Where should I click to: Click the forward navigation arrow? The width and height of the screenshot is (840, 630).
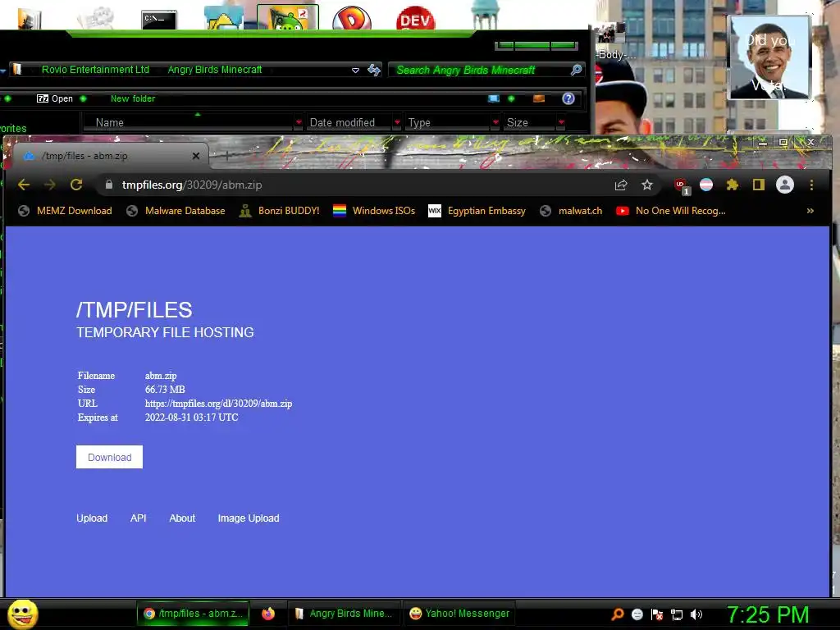50,185
